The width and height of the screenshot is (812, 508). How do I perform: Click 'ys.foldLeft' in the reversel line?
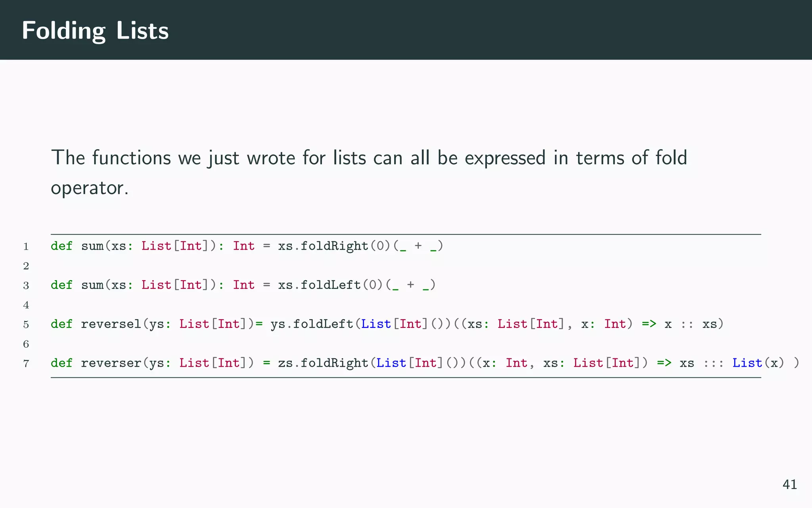click(312, 324)
